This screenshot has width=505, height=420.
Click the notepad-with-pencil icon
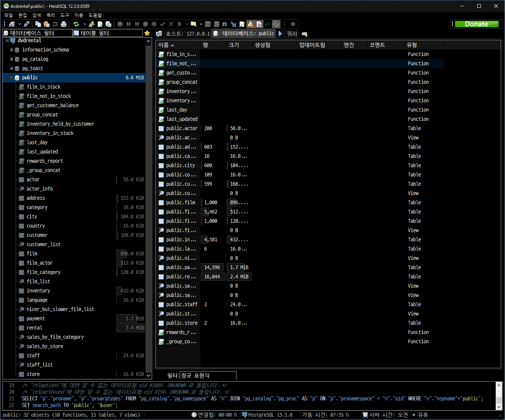[x=242, y=24]
